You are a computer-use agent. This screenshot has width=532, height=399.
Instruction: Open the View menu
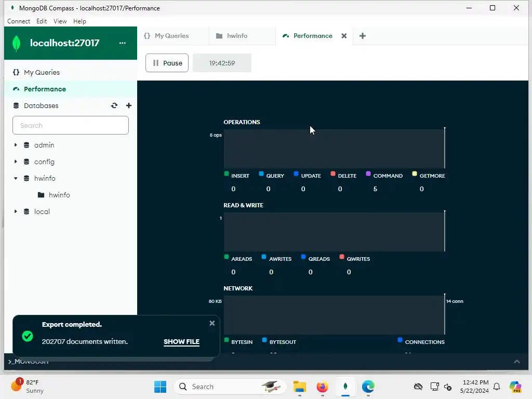tap(60, 21)
